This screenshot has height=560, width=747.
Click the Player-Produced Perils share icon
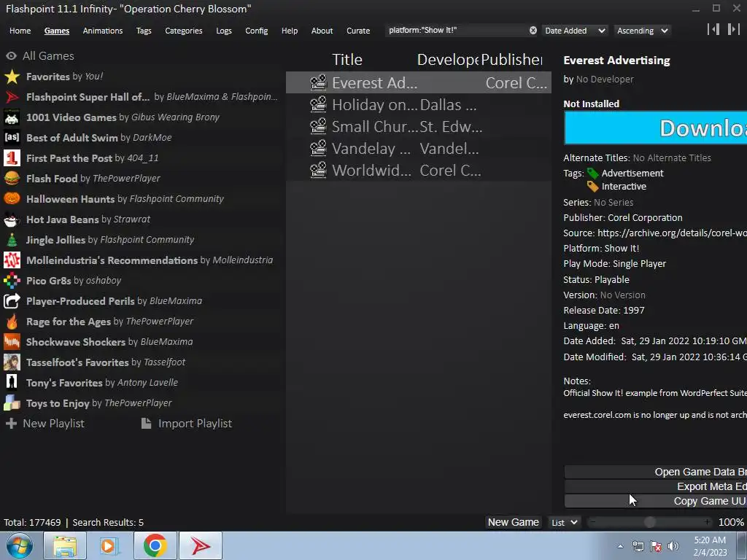(x=12, y=301)
